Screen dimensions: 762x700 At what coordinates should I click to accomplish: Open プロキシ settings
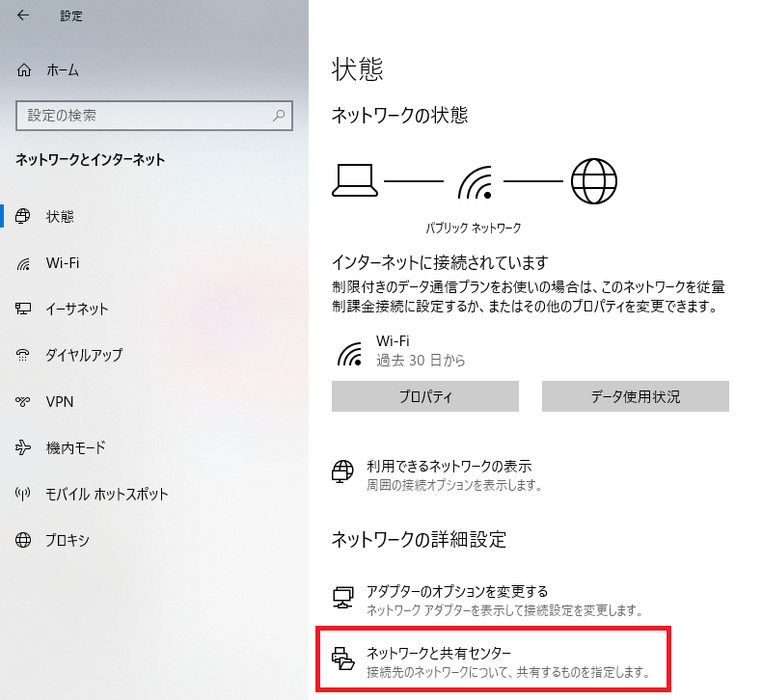(x=68, y=540)
